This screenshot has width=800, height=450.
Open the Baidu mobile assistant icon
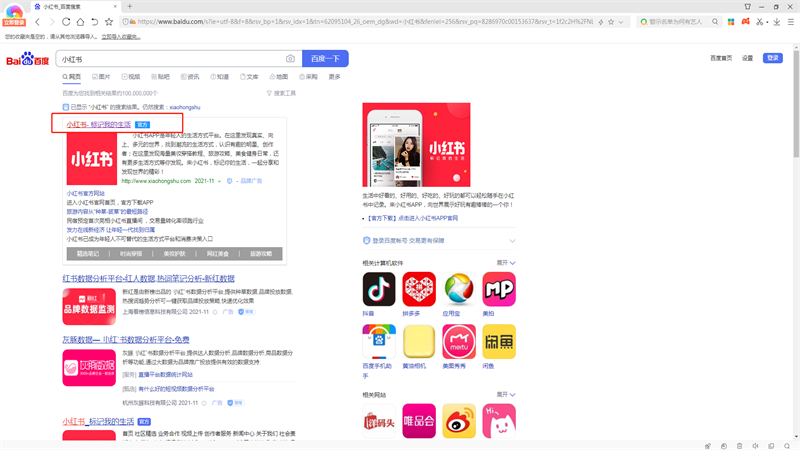pyautogui.click(x=379, y=341)
